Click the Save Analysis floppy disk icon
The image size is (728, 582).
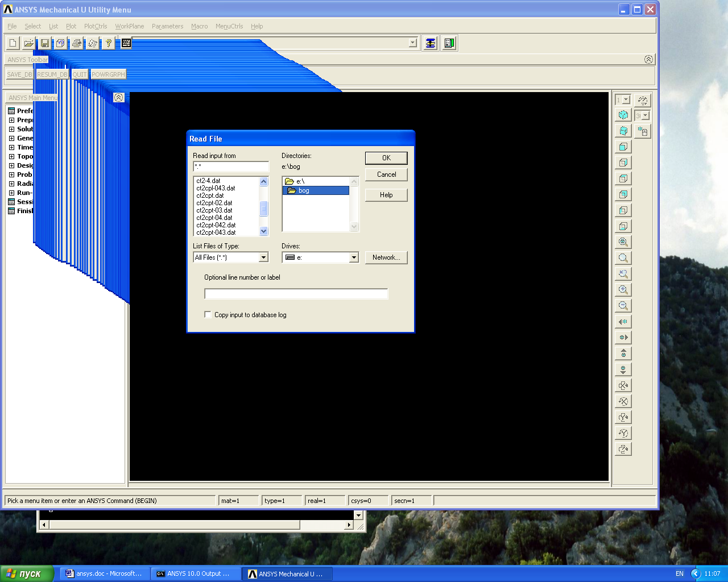[44, 43]
